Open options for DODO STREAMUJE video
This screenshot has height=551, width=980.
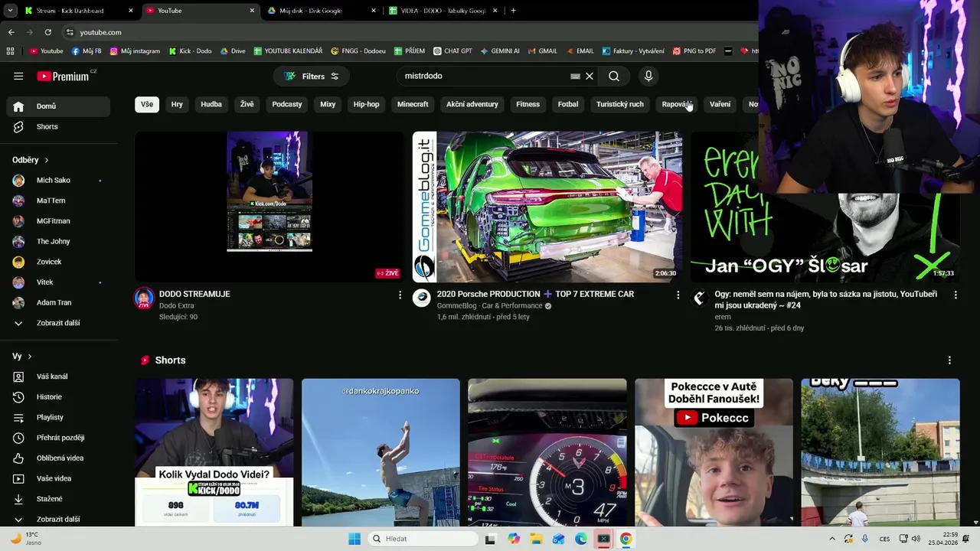[400, 295]
